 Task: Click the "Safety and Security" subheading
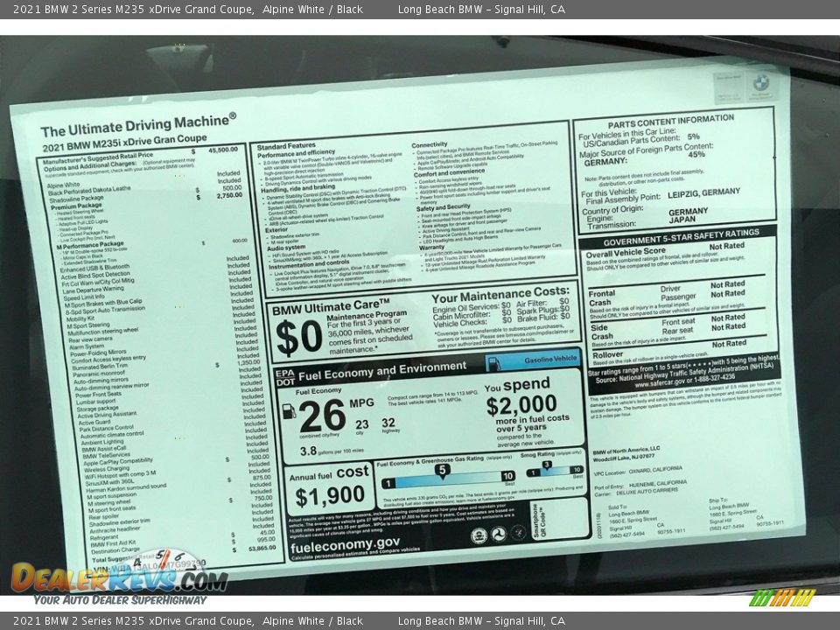pyautogui.click(x=443, y=206)
